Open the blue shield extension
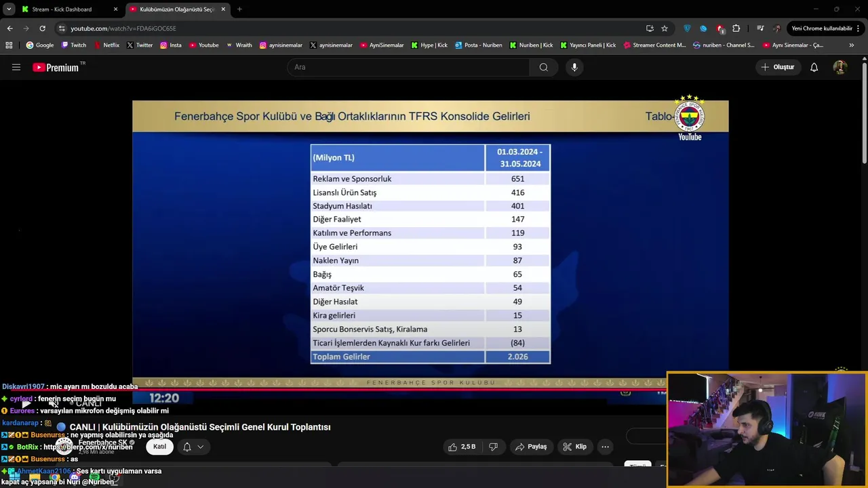Image resolution: width=868 pixels, height=488 pixels. [687, 28]
